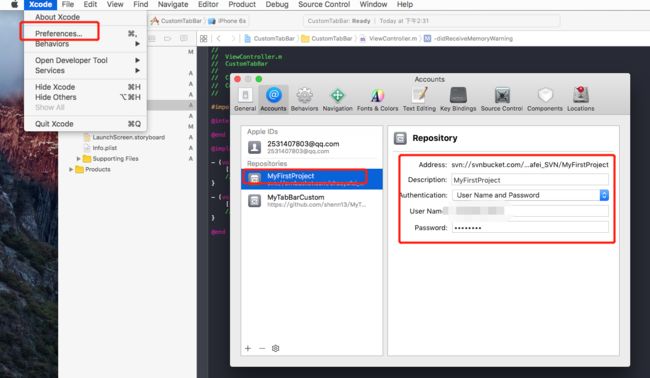Image resolution: width=650 pixels, height=378 pixels.
Task: Click didReceiveMemoryWarning in jump bar
Action: 468,39
